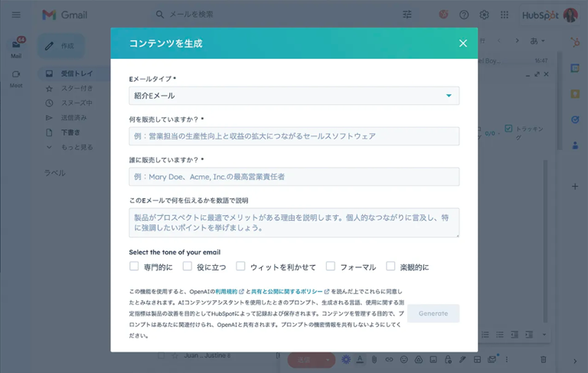Click the insert signature pen icon

[462, 359]
